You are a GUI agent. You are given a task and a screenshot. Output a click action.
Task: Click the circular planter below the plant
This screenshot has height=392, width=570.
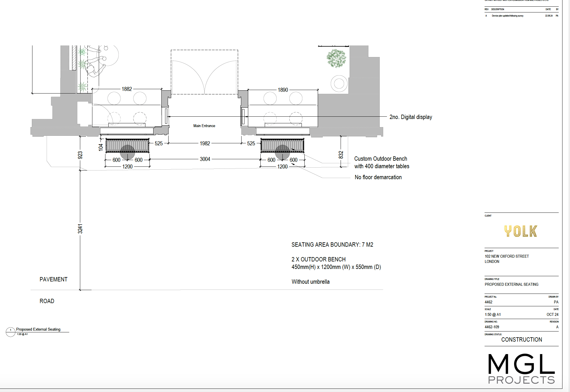[339, 84]
